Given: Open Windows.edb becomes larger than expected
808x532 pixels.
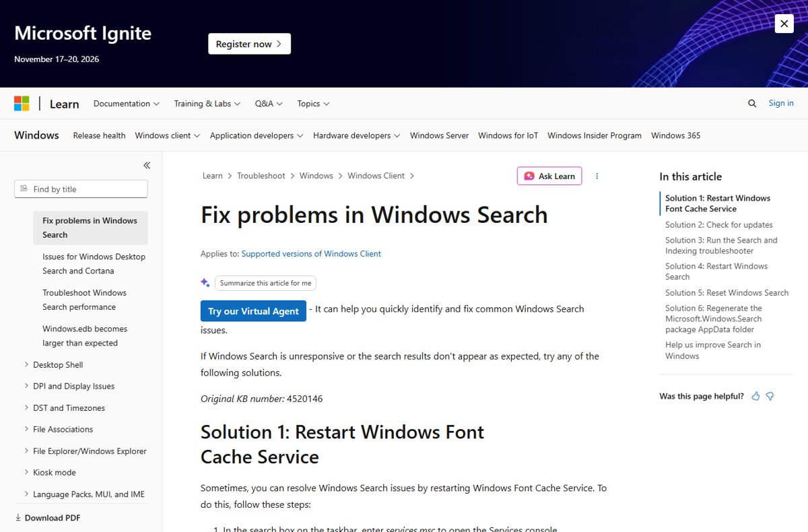Looking at the screenshot, I should tap(85, 336).
